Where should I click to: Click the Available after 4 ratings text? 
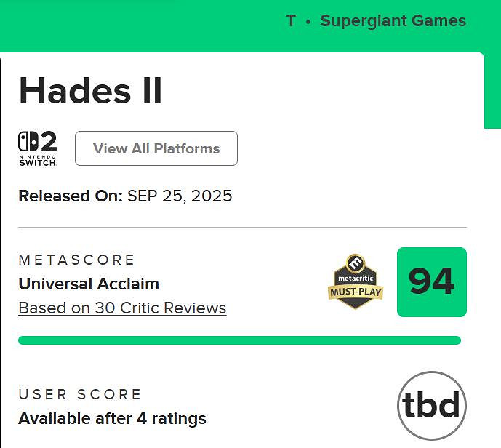click(112, 419)
